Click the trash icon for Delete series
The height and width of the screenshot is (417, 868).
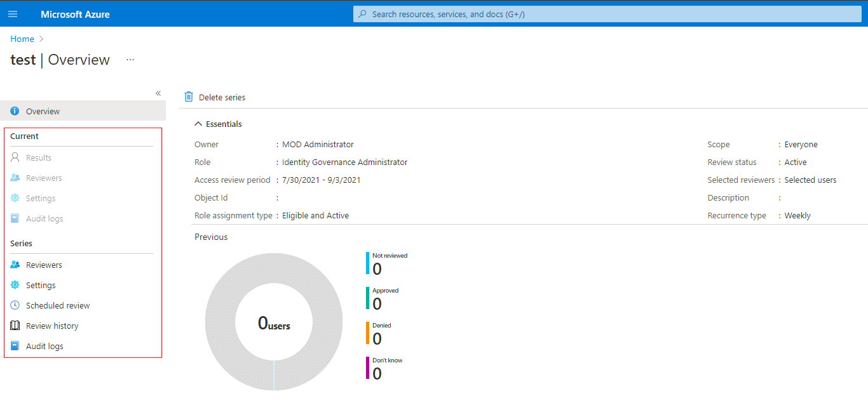click(189, 97)
